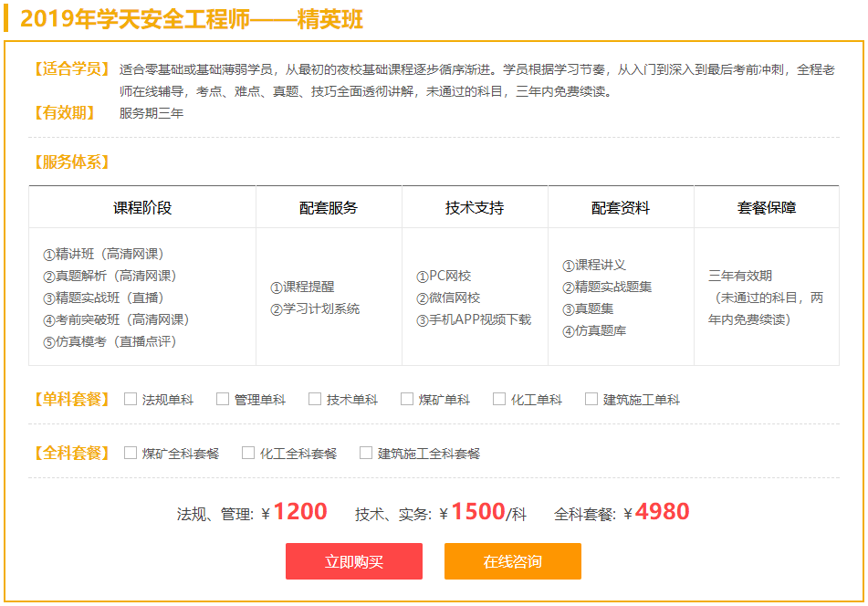868x606 pixels.
Task: Check the 化工单科 box
Action: [499, 399]
